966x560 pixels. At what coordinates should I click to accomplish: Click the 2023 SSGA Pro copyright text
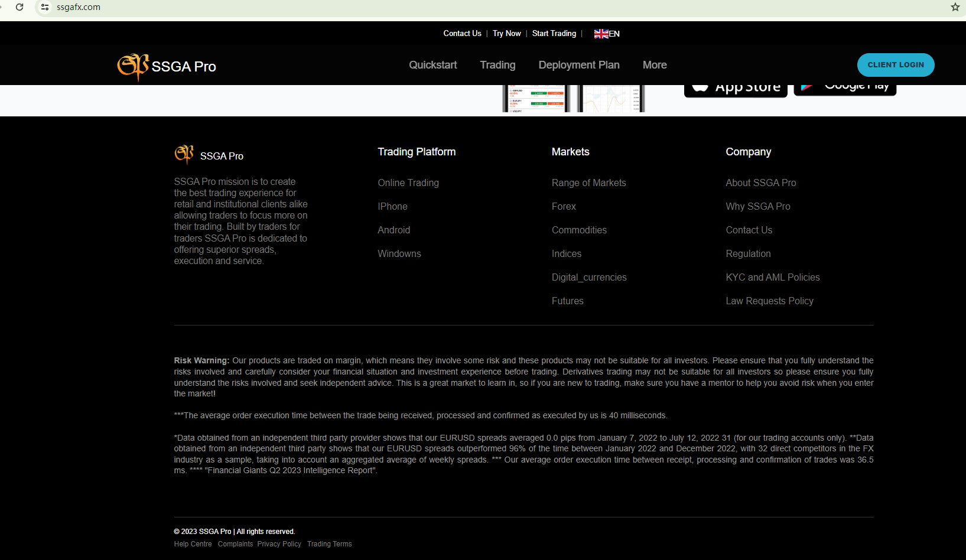coord(235,532)
